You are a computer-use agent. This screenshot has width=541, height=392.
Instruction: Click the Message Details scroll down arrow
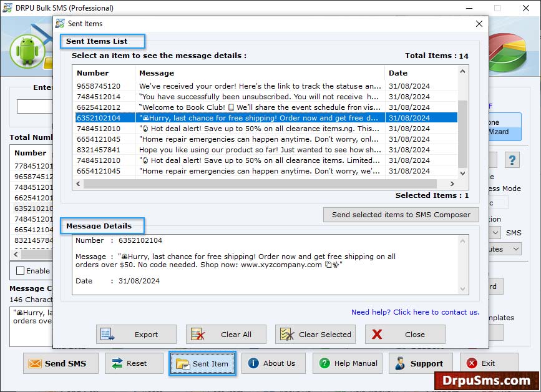(462, 288)
